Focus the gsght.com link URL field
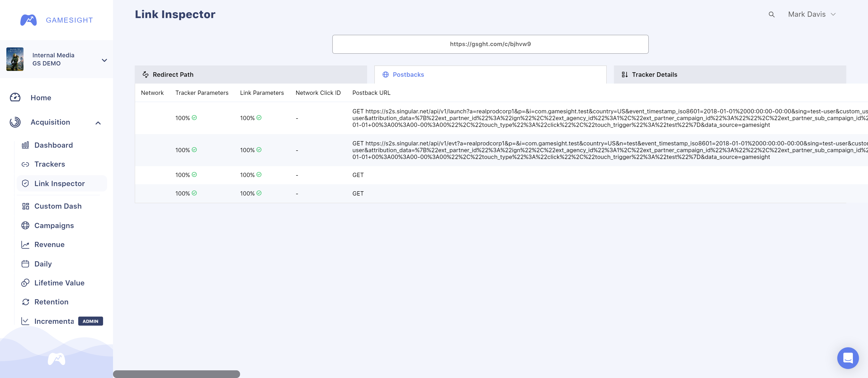Viewport: 868px width, 378px height. tap(490, 44)
